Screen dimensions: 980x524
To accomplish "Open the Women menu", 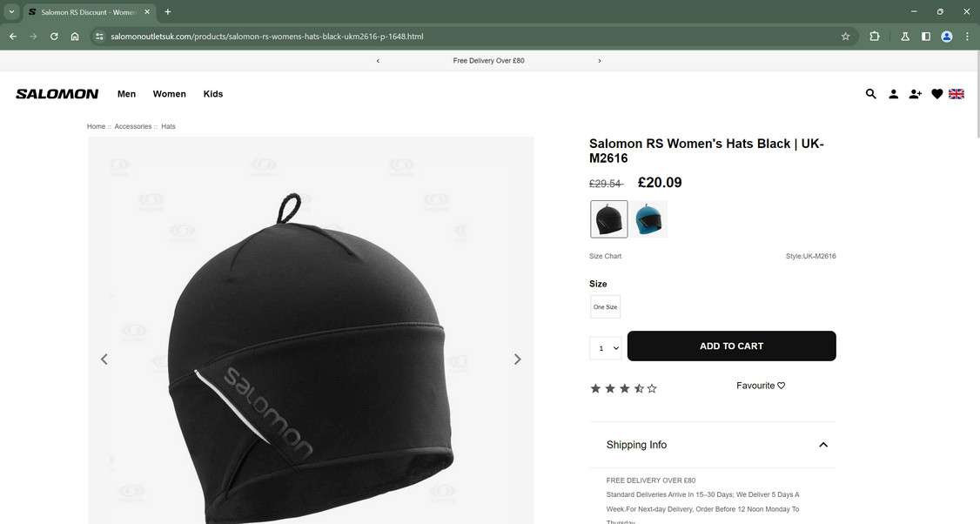I will [170, 94].
